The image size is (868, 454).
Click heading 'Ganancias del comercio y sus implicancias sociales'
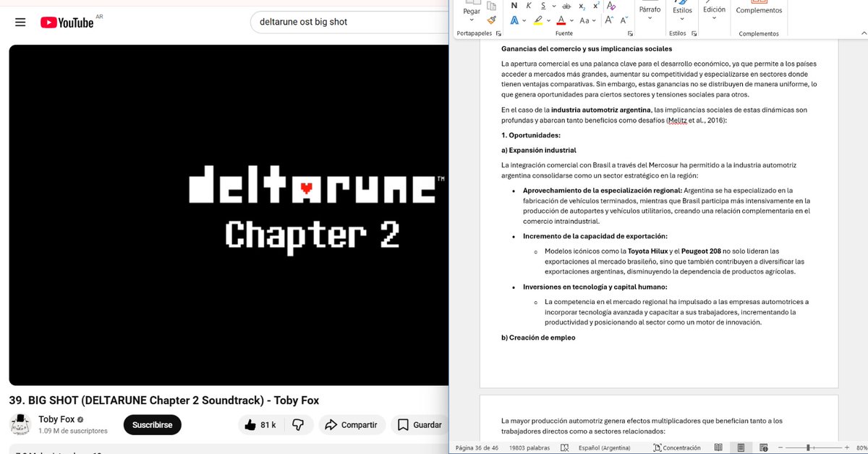pyautogui.click(x=587, y=49)
